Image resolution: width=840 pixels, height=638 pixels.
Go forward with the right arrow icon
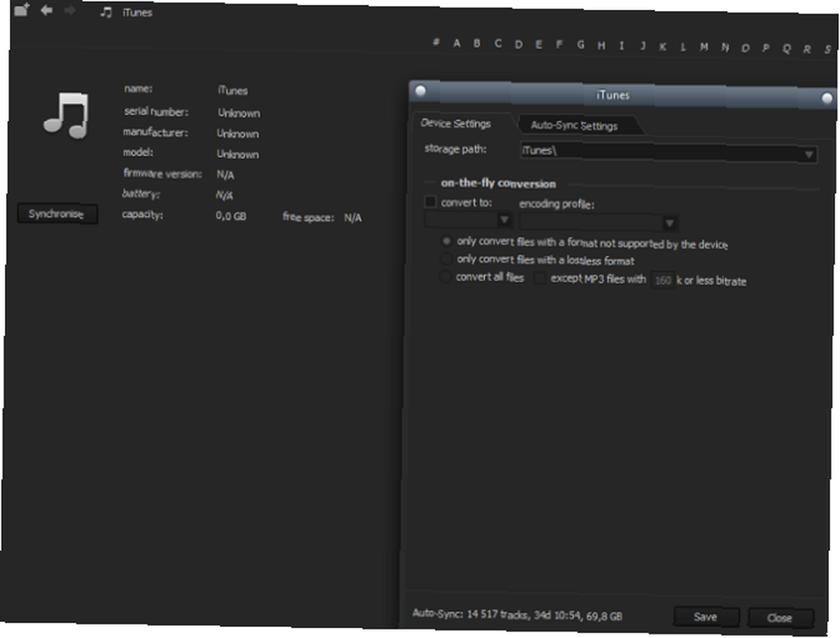[x=70, y=11]
